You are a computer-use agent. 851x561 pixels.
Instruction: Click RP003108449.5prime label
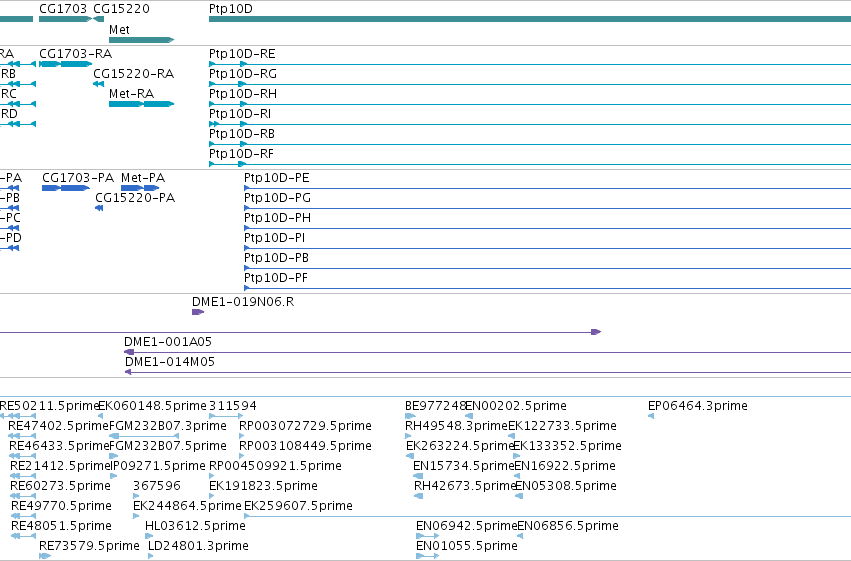306,446
